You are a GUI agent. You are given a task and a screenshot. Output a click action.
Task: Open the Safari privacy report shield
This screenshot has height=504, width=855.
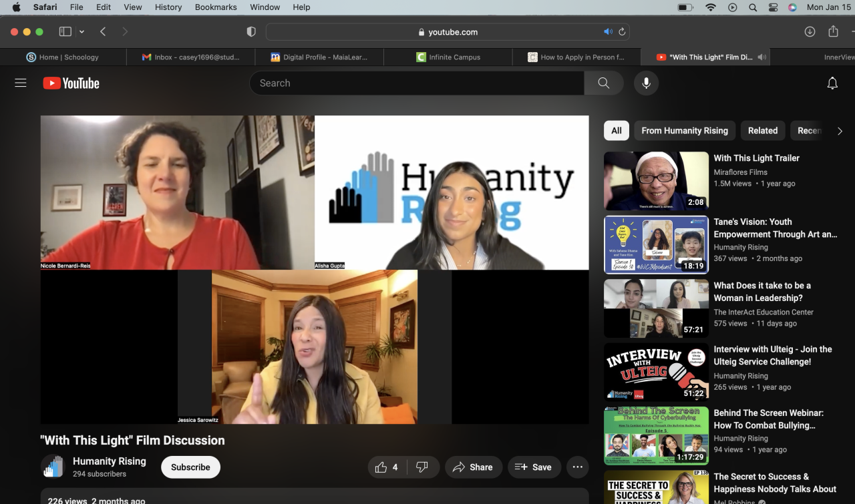point(251,31)
